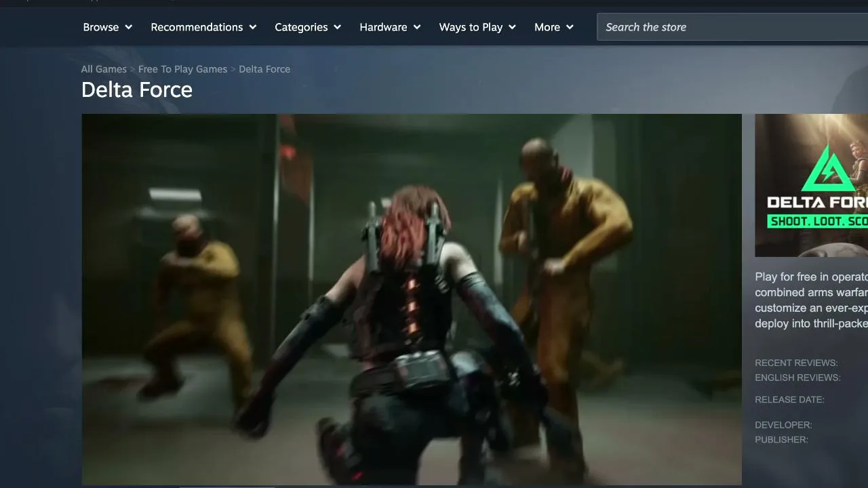This screenshot has width=868, height=488.
Task: Click the Search the store field
Action: coord(732,27)
